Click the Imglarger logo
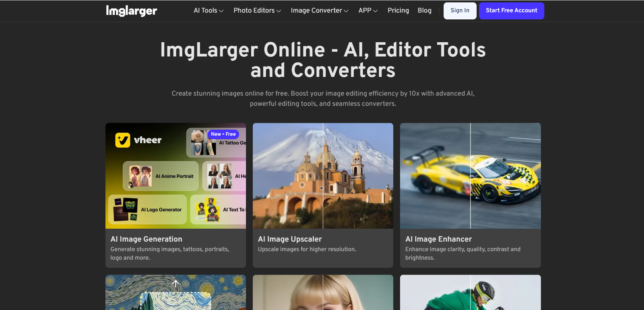644x310 pixels. point(131,11)
